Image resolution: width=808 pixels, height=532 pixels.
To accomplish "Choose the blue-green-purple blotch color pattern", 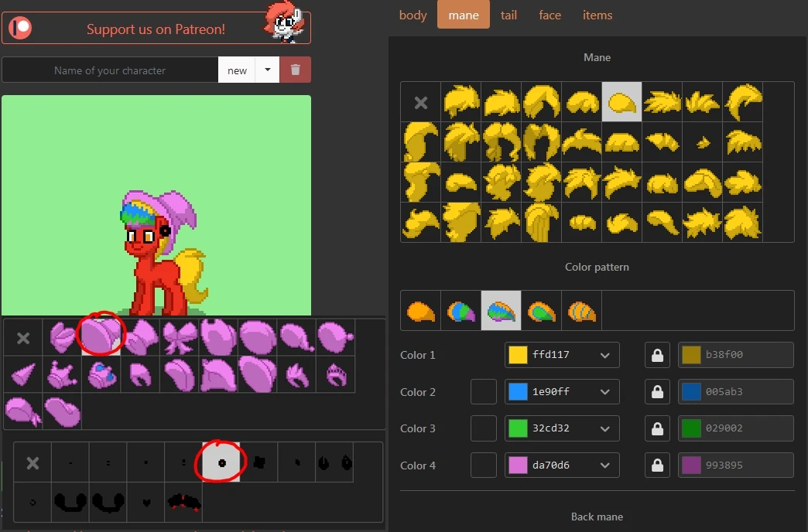I will pos(460,311).
